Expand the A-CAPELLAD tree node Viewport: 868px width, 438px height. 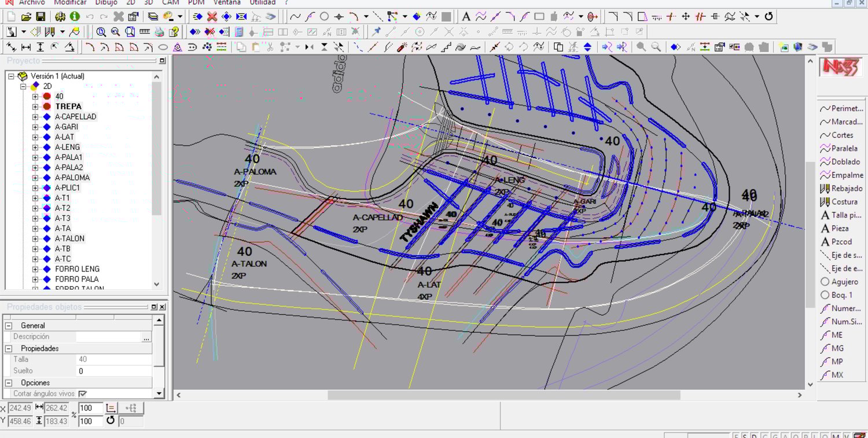click(35, 117)
